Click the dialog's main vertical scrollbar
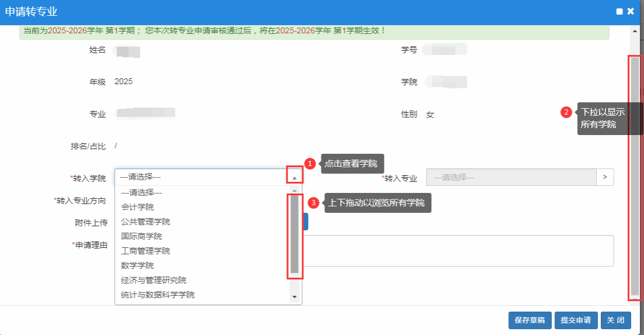 (635, 175)
